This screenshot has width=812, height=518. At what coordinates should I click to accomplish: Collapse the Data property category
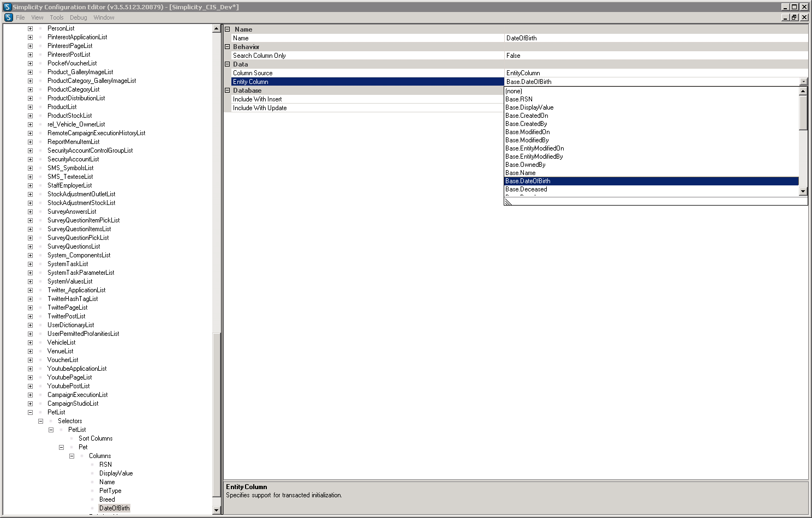coord(228,64)
